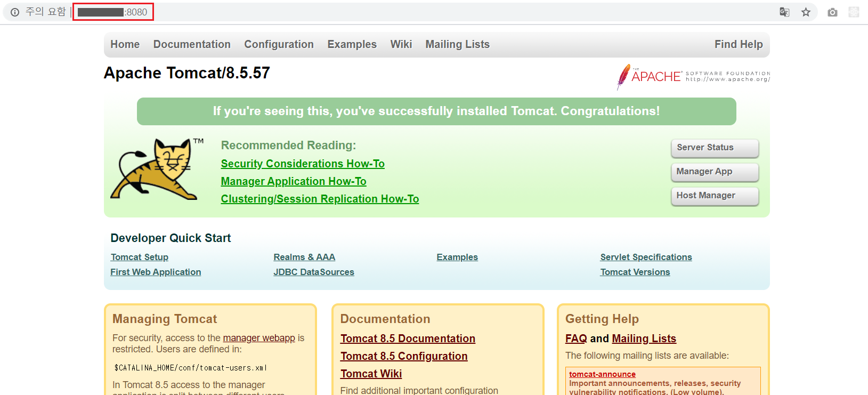The width and height of the screenshot is (868, 395).
Task: Open Clustering/Session Replication How-To link
Action: tap(320, 199)
